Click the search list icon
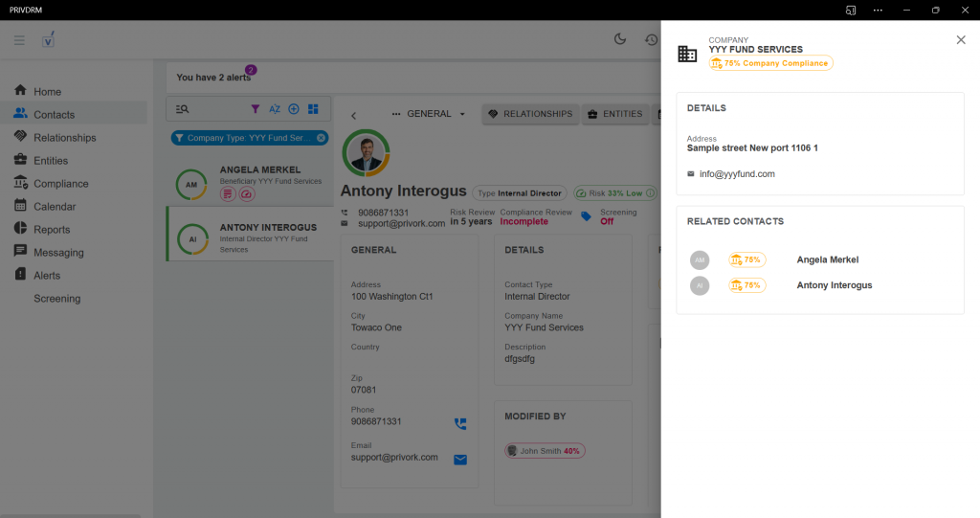The height and width of the screenshot is (518, 980). point(183,109)
